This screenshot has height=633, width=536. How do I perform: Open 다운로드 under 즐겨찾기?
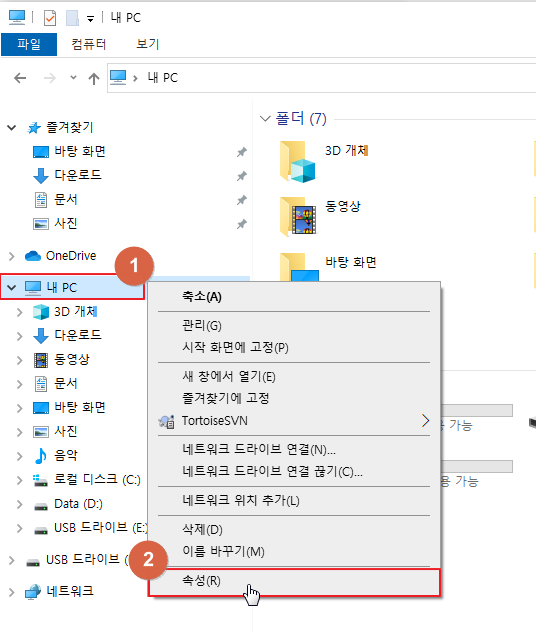(x=78, y=175)
